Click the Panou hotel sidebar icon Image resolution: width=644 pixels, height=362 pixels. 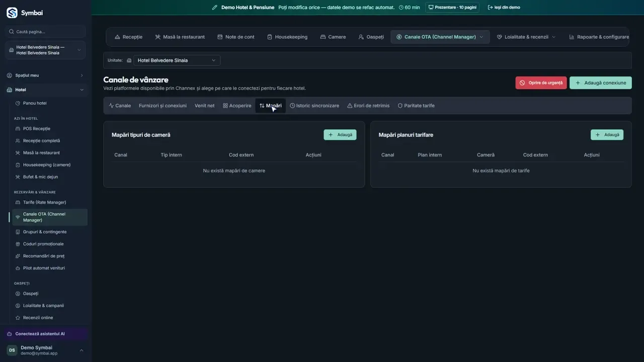(18, 103)
